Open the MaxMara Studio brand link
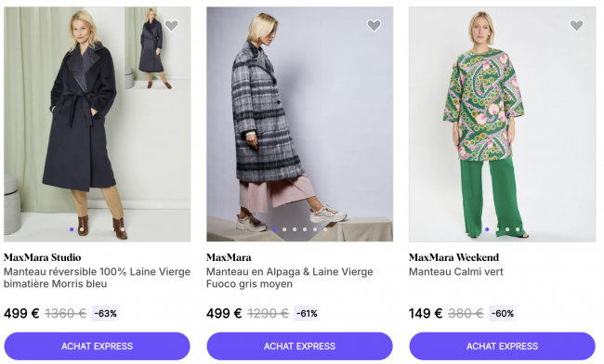This screenshot has width=604, height=364. point(43,257)
